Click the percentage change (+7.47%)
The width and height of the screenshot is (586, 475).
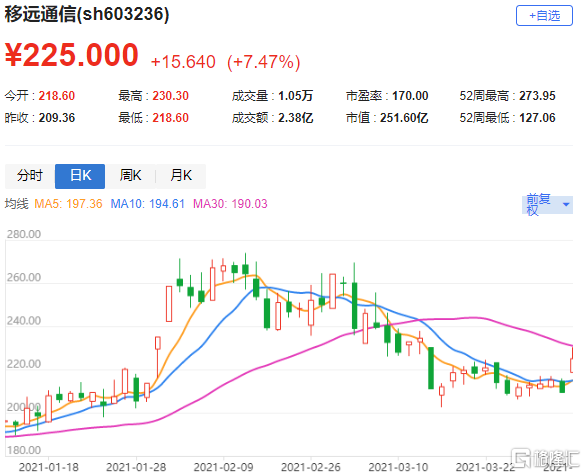(263, 62)
